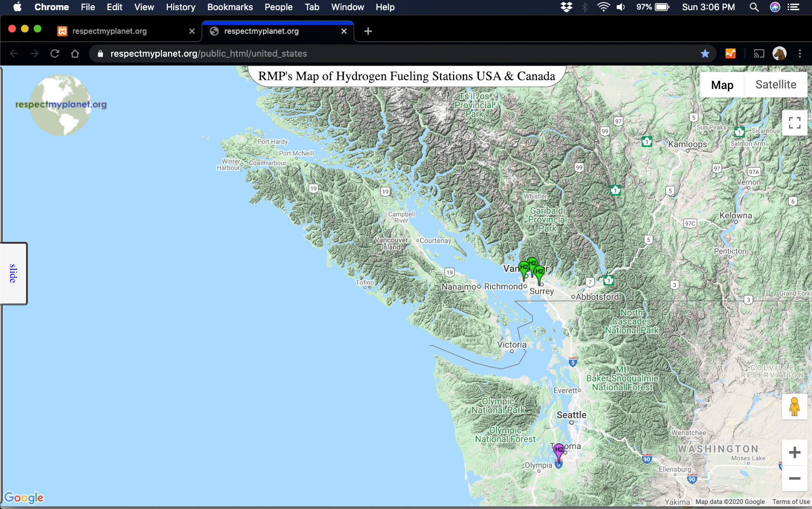Select Map view mode
Image resolution: width=812 pixels, height=509 pixels.
tap(722, 84)
